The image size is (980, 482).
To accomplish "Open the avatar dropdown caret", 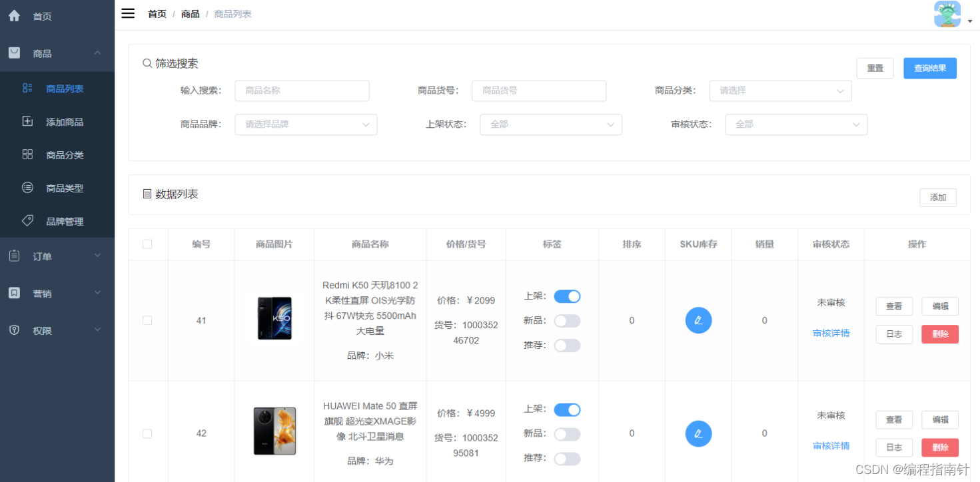I will point(969,21).
